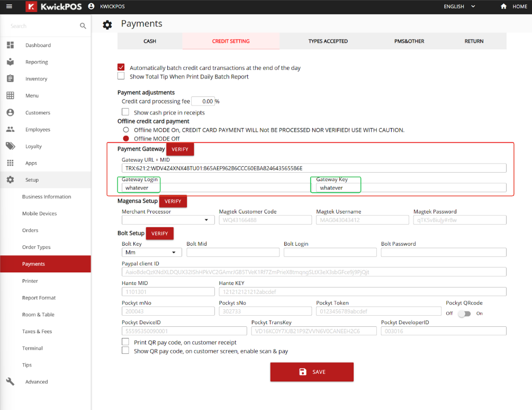The width and height of the screenshot is (532, 410).
Task: Switch to the RETURN tab
Action: pyautogui.click(x=474, y=41)
